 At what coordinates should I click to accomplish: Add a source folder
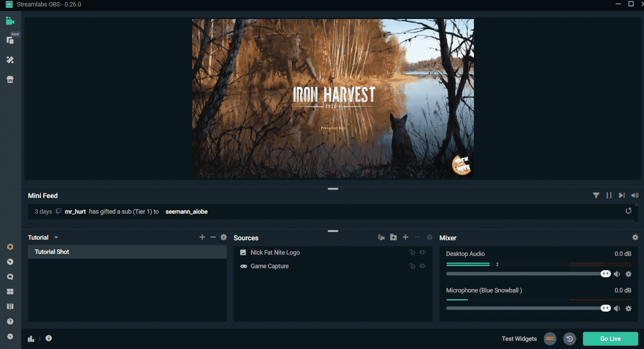click(393, 237)
